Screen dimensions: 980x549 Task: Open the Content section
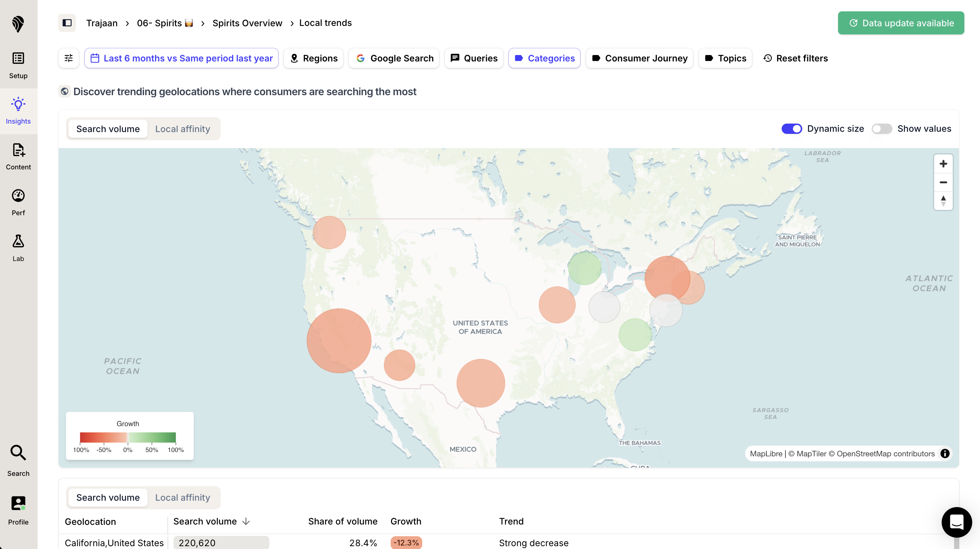pos(18,156)
